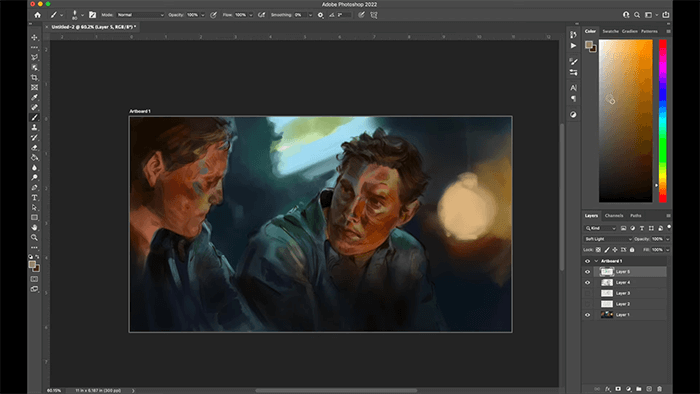Open the Flow slider arrow
Image resolution: width=700 pixels, height=394 pixels.
251,15
